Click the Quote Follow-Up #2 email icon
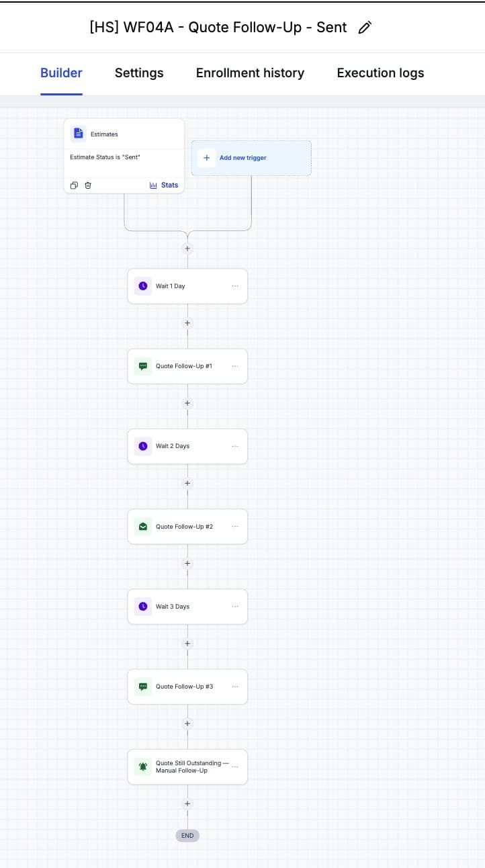Screen dimensions: 485x868 [142, 527]
